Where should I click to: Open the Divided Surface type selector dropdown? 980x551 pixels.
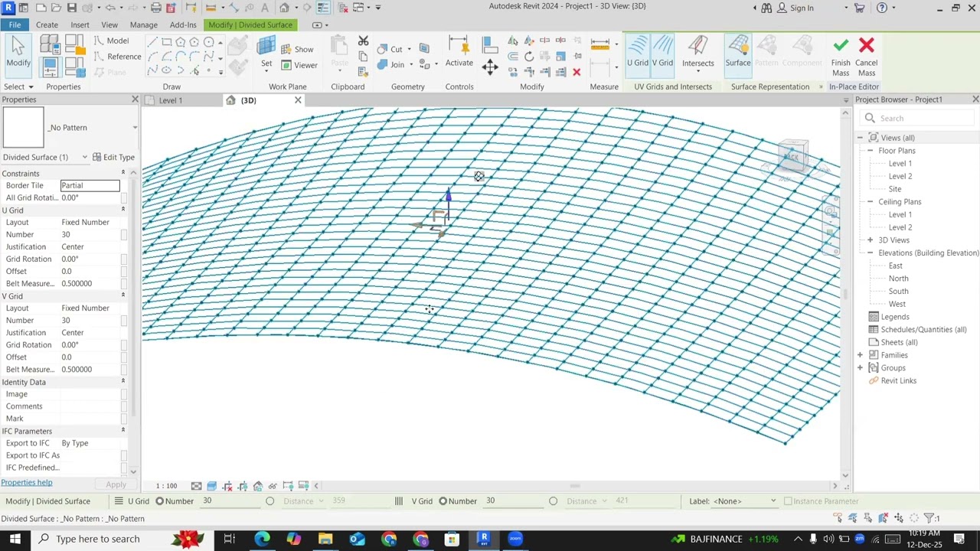[x=135, y=128]
